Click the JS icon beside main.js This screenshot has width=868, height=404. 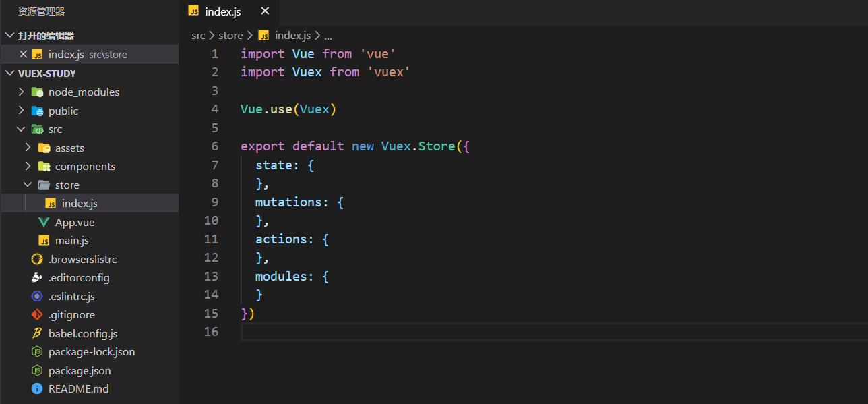coord(44,241)
